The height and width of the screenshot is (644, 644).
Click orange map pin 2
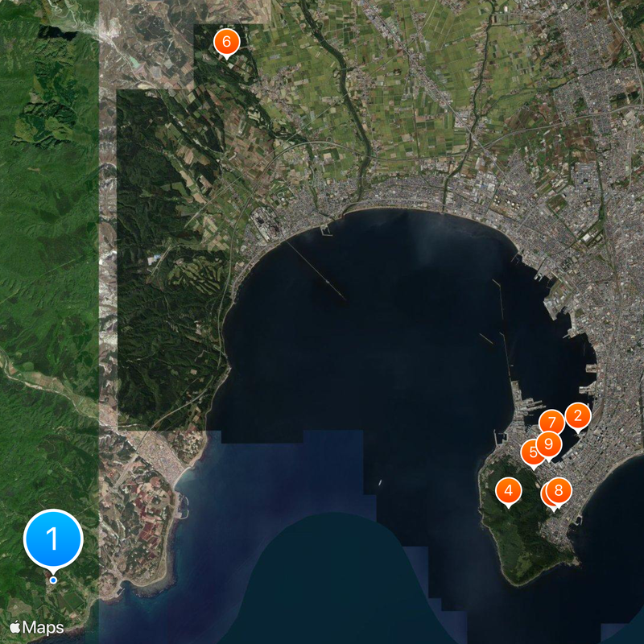pyautogui.click(x=577, y=416)
